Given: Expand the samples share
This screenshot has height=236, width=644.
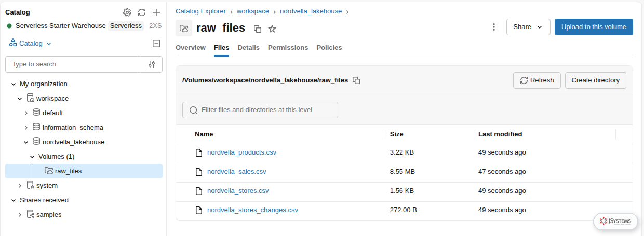Looking at the screenshot, I should pyautogui.click(x=20, y=215).
